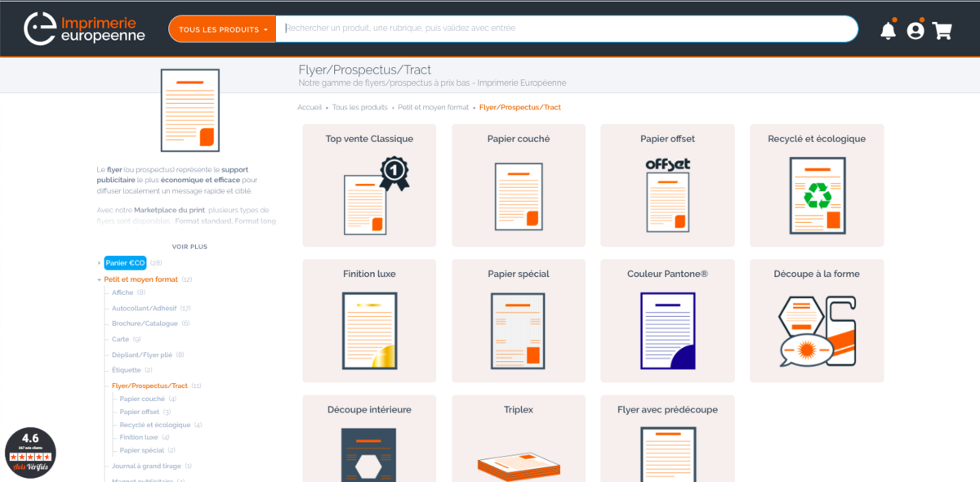View the shopping cart icon
The width and height of the screenshot is (980, 482).
click(x=942, y=30)
